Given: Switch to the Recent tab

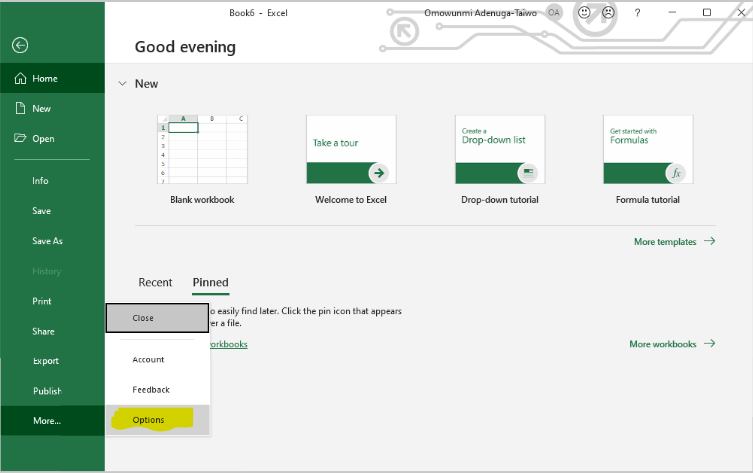Looking at the screenshot, I should [155, 282].
